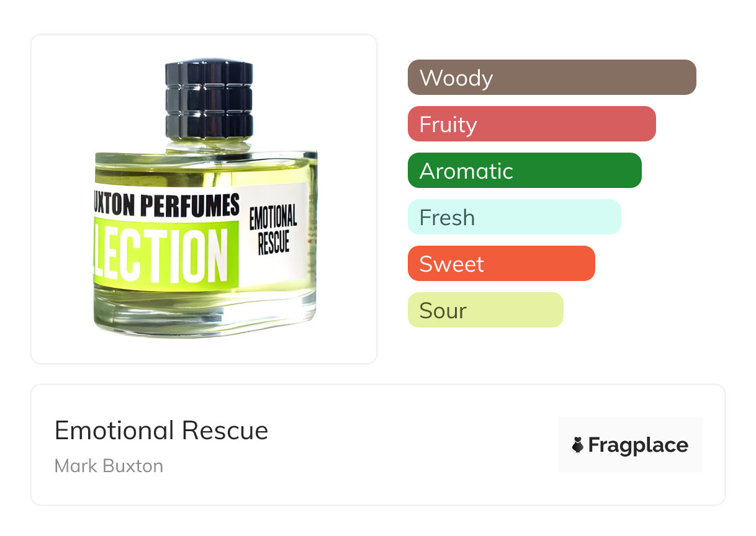756x536 pixels.
Task: Select the brown Woody accord bar
Action: pyautogui.click(x=551, y=78)
